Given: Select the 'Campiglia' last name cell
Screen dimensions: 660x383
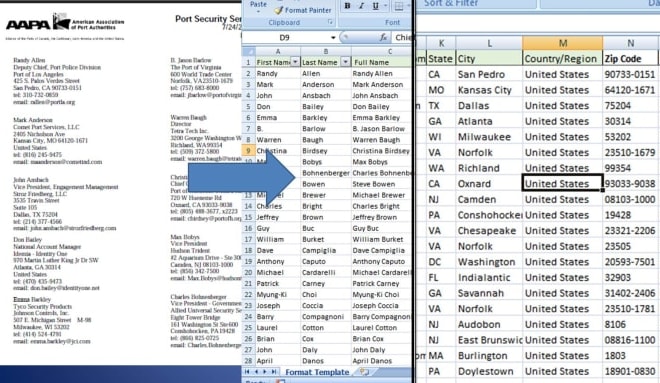Looking at the screenshot, I should 325,250.
